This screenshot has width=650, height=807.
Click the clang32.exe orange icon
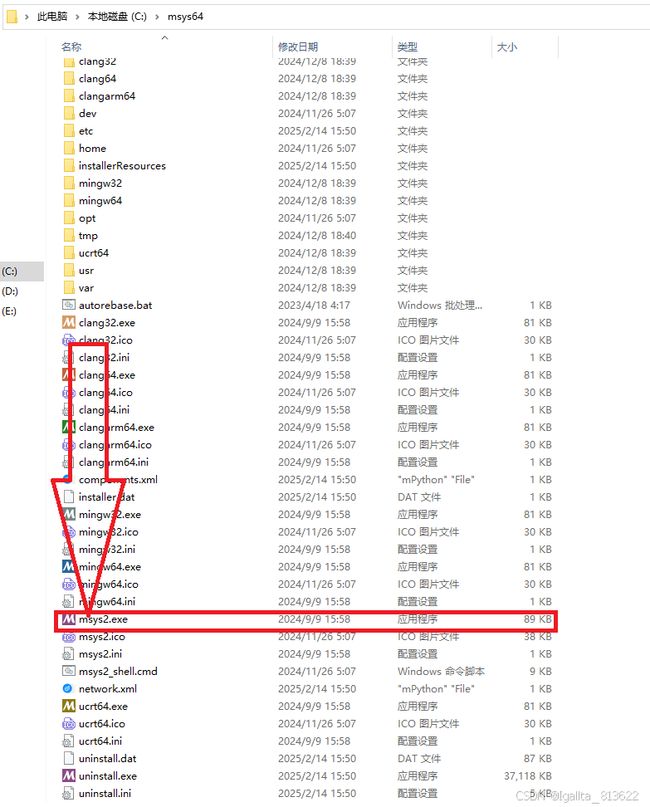[68, 323]
